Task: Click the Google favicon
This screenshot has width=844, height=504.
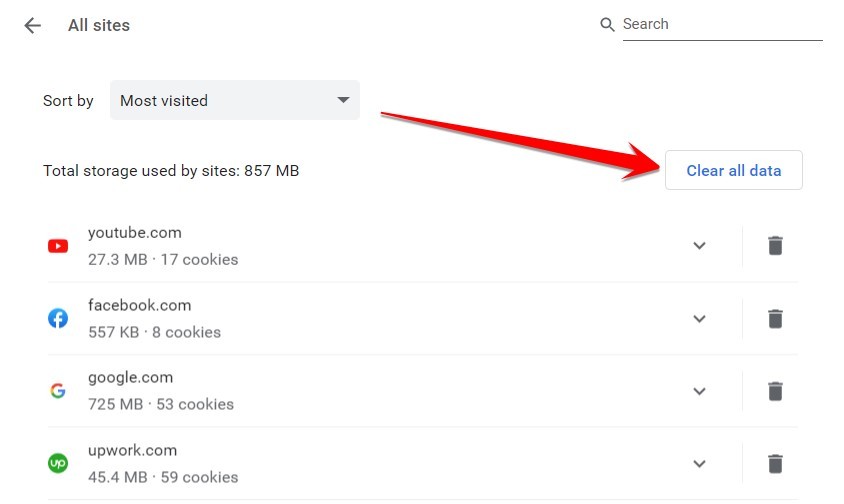Action: [58, 390]
